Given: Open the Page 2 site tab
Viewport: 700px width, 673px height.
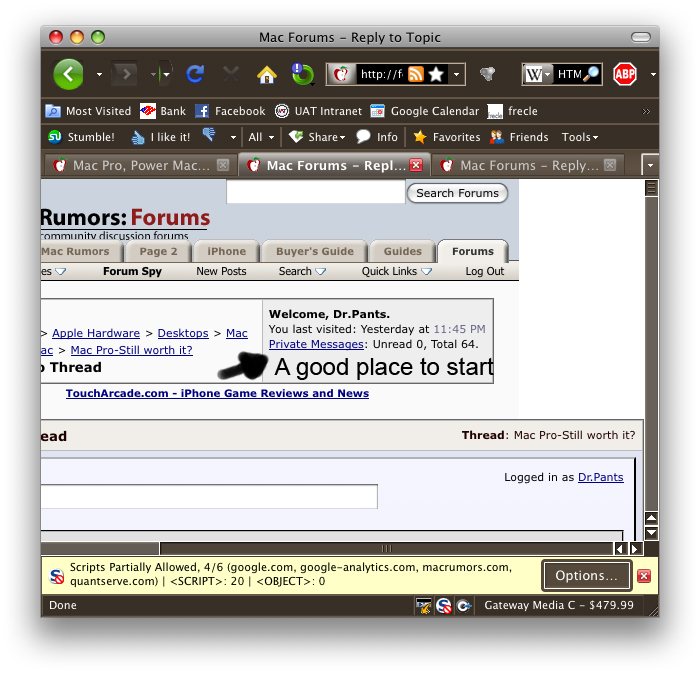Looking at the screenshot, I should pos(158,251).
